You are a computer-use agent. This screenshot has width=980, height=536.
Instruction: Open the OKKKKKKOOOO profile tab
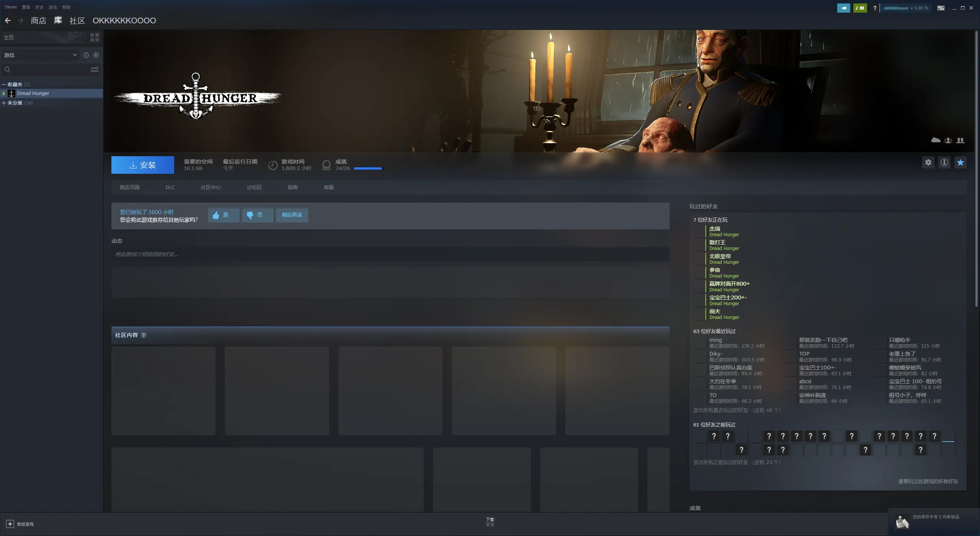(x=124, y=21)
